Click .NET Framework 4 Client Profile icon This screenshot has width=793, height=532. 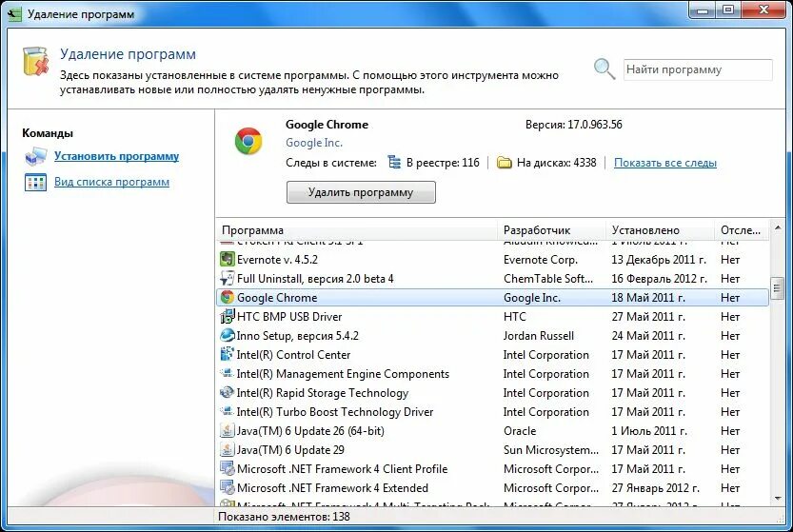point(228,469)
